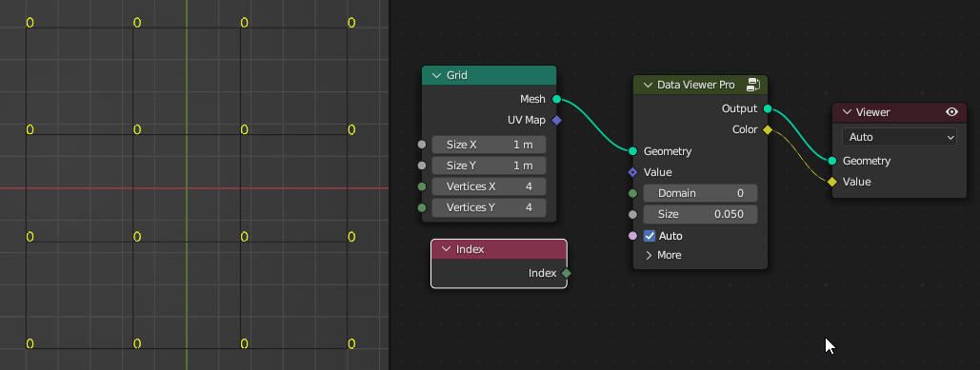Image resolution: width=980 pixels, height=370 pixels.
Task: Select the Index node by its header title
Action: 470,249
